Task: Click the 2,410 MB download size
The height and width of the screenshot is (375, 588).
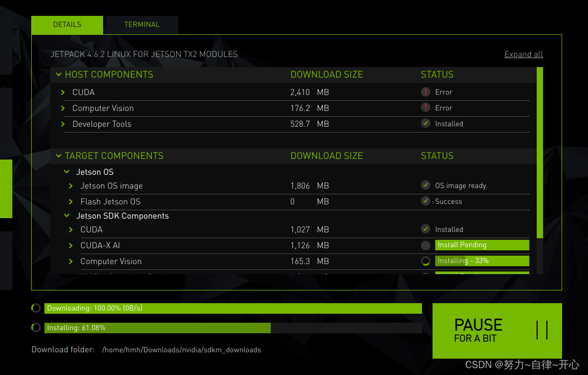Action: pyautogui.click(x=309, y=92)
